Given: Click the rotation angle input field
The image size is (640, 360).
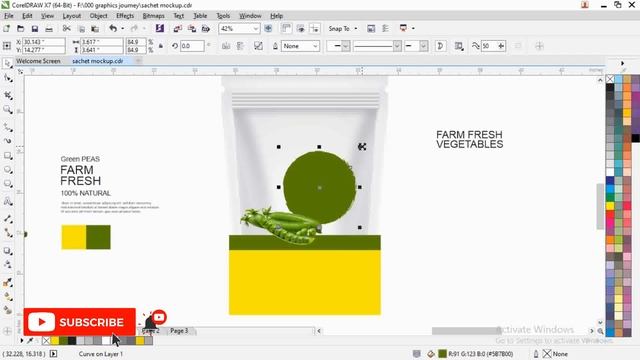Looking at the screenshot, I should (x=192, y=46).
